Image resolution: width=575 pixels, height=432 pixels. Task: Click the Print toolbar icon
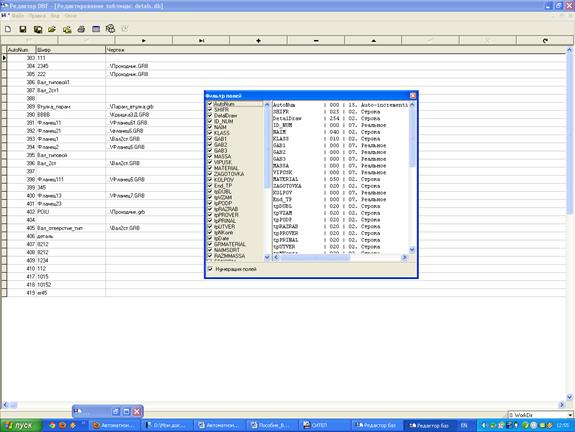click(x=81, y=29)
